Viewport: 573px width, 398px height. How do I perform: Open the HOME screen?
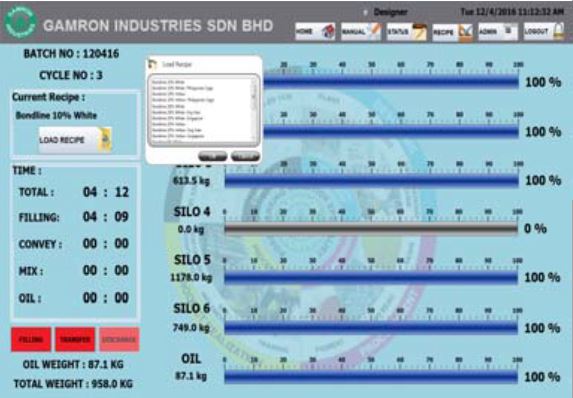pos(315,32)
